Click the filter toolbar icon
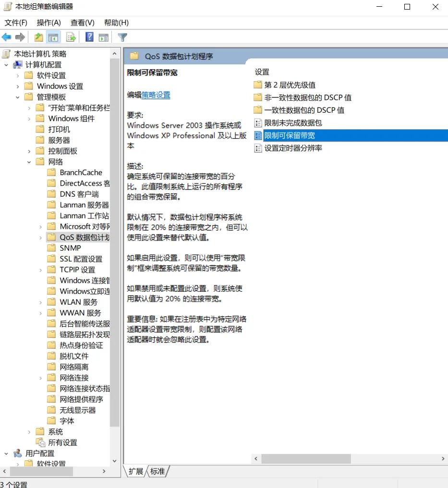The height and width of the screenshot is (488, 448). click(122, 37)
